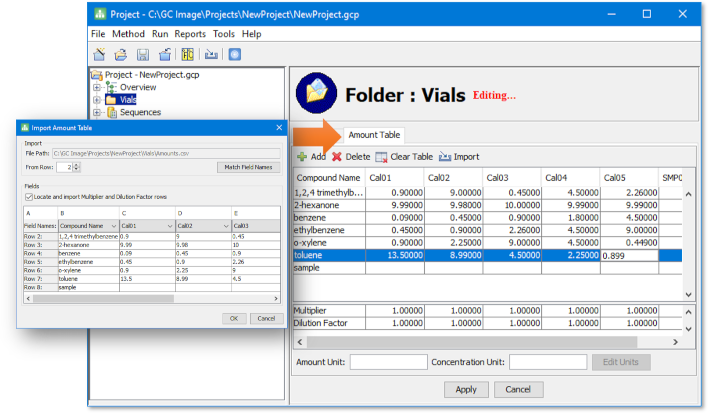Click the disabled Edit Units button
This screenshot has height=413, width=708.
pyautogui.click(x=621, y=362)
